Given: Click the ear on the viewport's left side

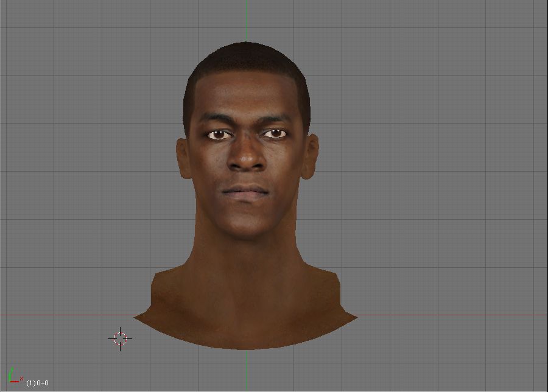Looking at the screenshot, I should pyautogui.click(x=183, y=158).
